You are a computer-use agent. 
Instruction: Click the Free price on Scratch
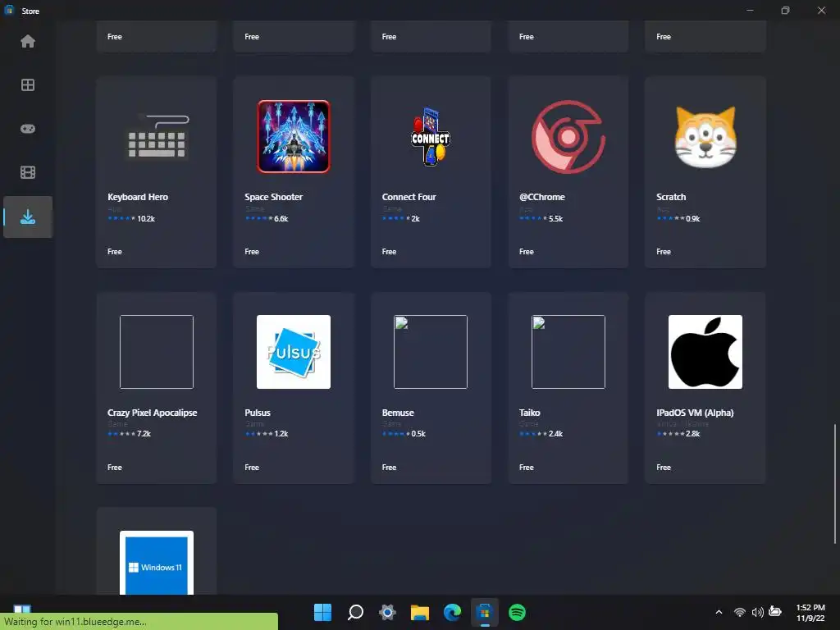tap(664, 251)
